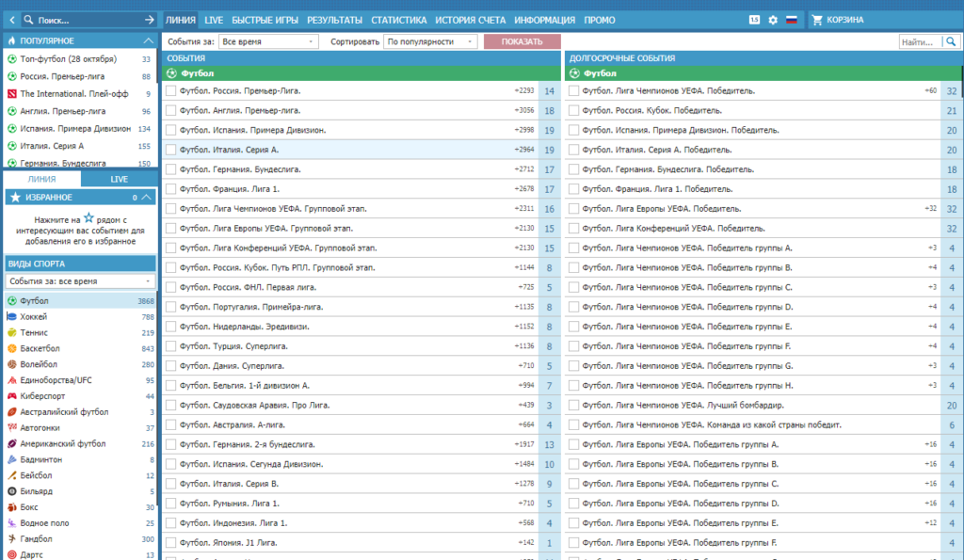This screenshot has height=560, width=964.
Task: Open the Сортировать По популярности dropdown
Action: [x=430, y=41]
